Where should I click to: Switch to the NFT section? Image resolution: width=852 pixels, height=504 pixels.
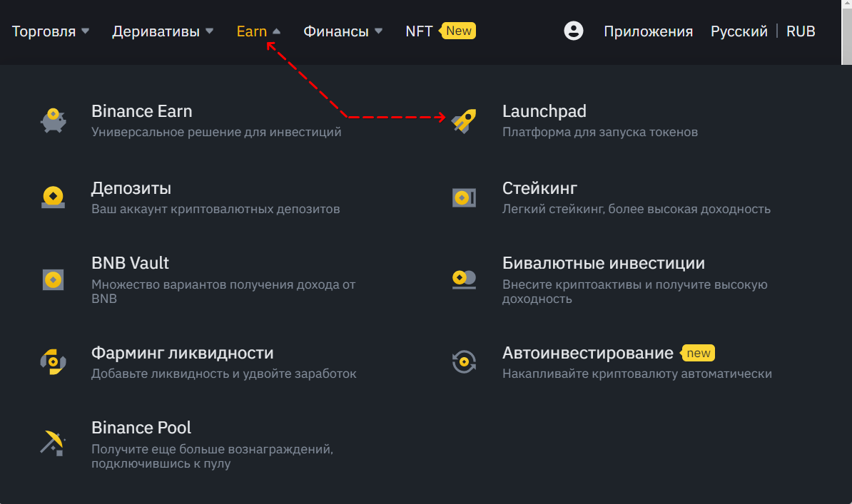420,31
